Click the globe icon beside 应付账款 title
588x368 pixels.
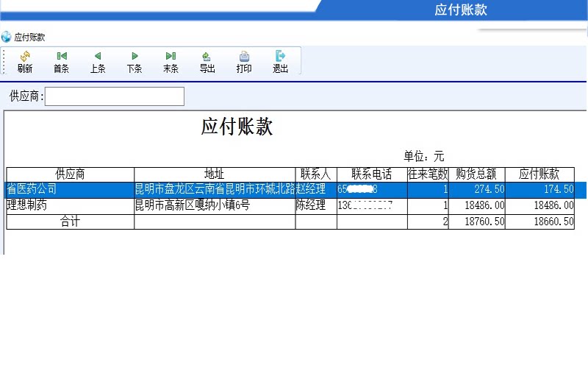click(7, 37)
